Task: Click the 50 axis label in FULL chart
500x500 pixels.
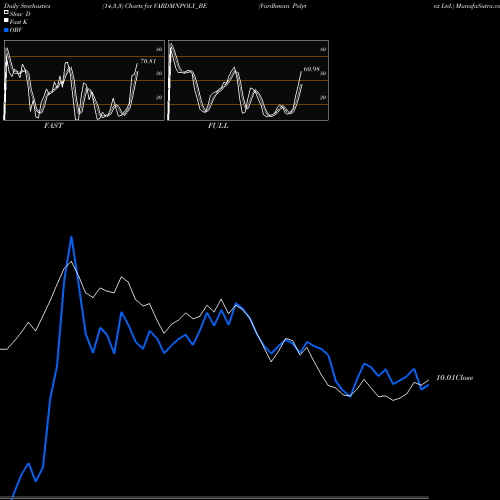Action: (x=323, y=73)
